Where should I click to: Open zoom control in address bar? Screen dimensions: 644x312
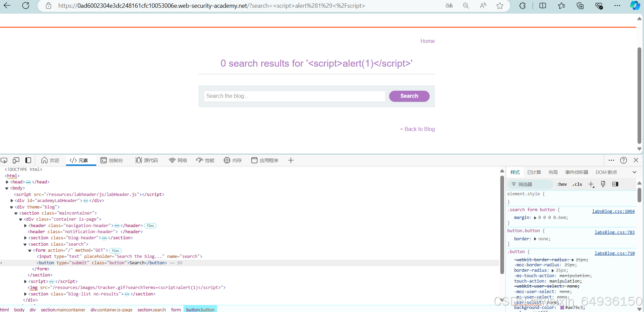(x=466, y=6)
